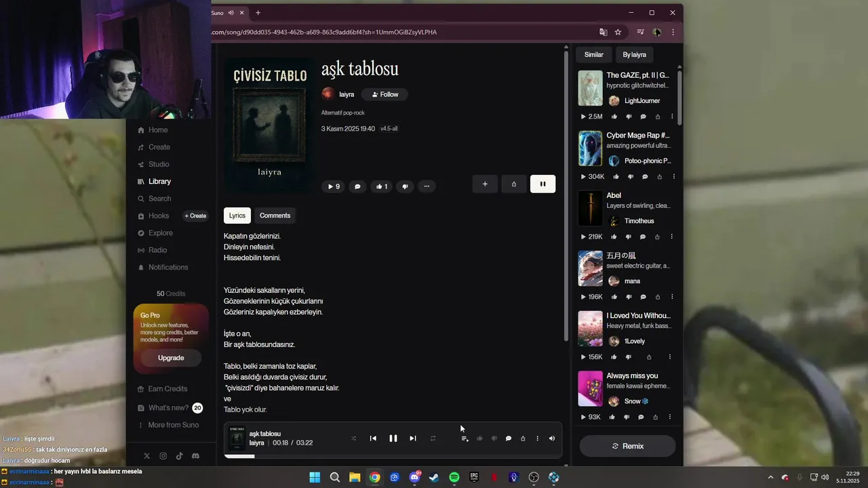Like the song from the player bar
Image resolution: width=868 pixels, height=488 pixels.
[479, 439]
